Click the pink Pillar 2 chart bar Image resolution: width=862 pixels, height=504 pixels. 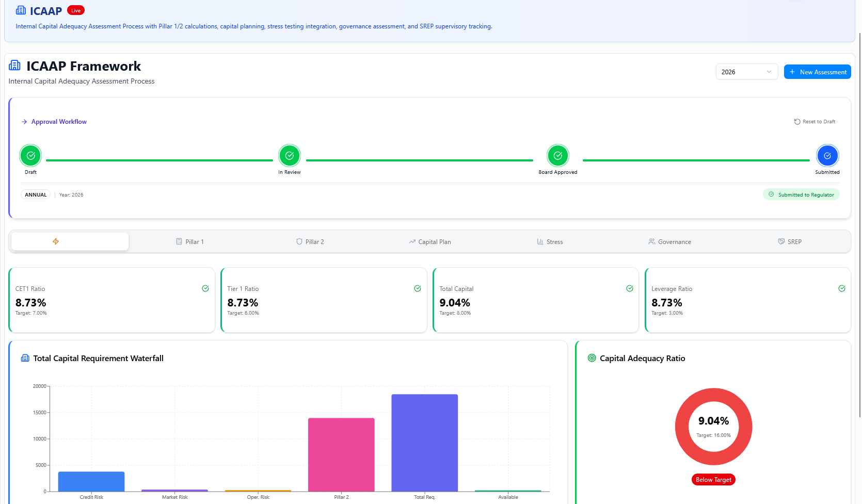(x=341, y=454)
